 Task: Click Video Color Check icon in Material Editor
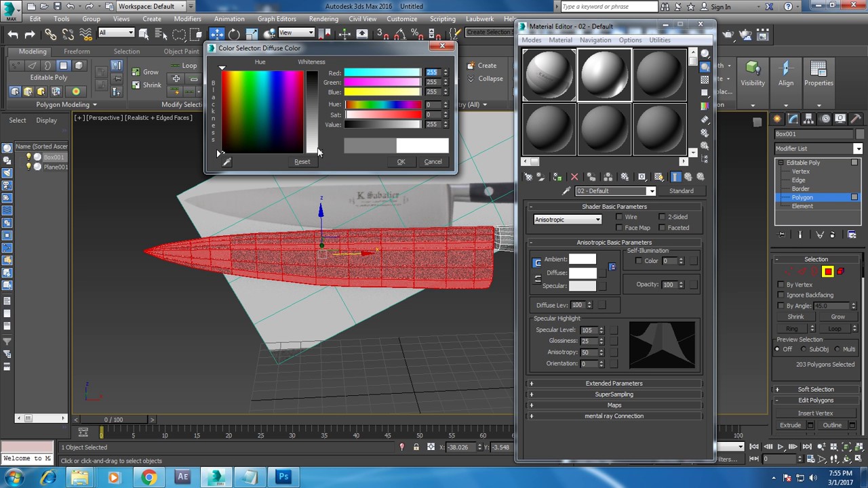pyautogui.click(x=705, y=106)
